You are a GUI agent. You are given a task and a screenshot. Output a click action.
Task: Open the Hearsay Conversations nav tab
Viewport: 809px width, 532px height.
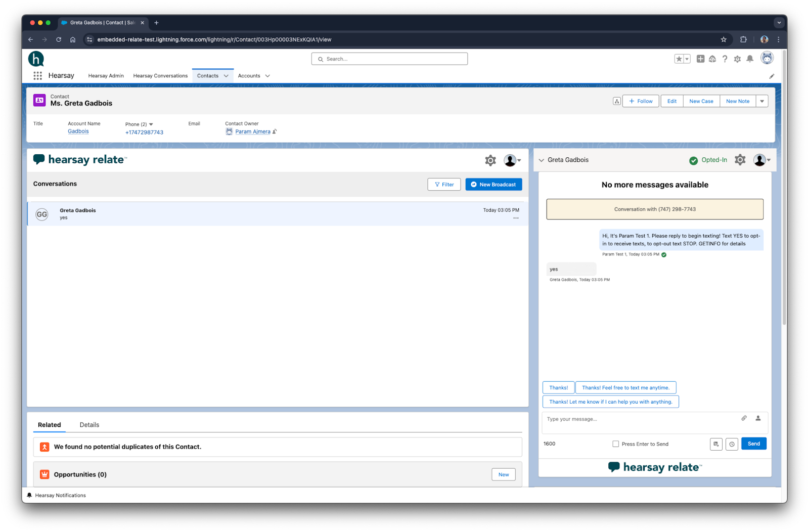click(x=160, y=76)
